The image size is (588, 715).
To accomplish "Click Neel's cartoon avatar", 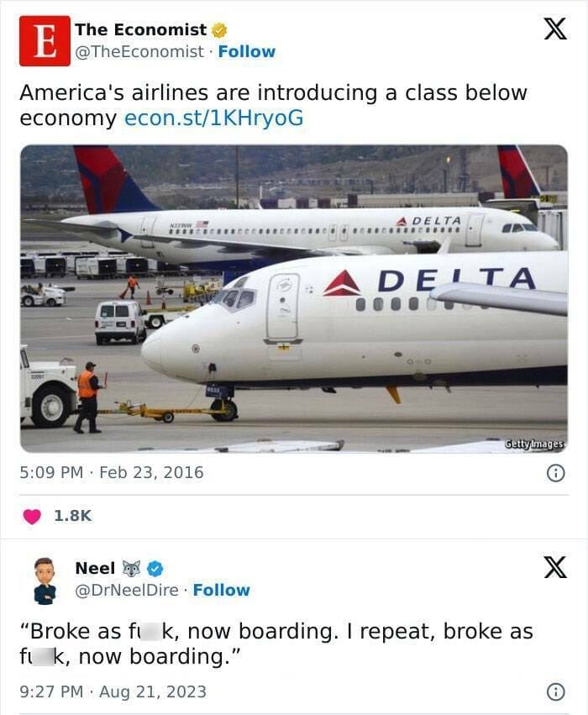I will click(45, 580).
